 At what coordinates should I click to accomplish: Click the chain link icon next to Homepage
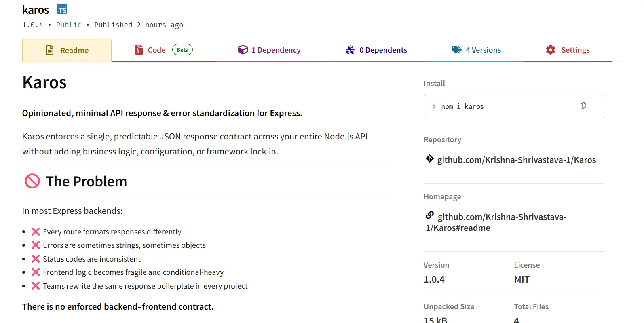pos(429,215)
